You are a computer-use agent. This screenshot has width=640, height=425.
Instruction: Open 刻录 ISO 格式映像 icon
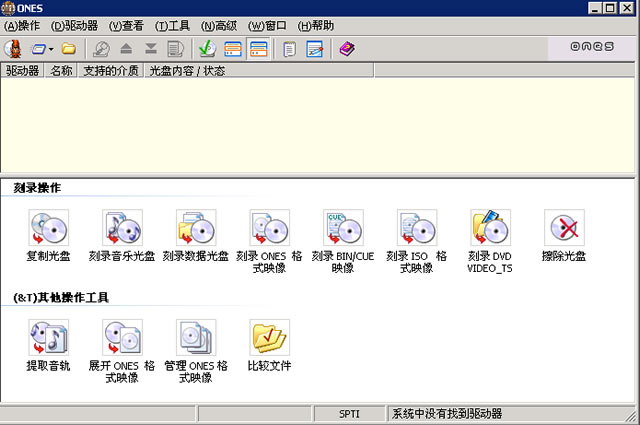tap(417, 228)
